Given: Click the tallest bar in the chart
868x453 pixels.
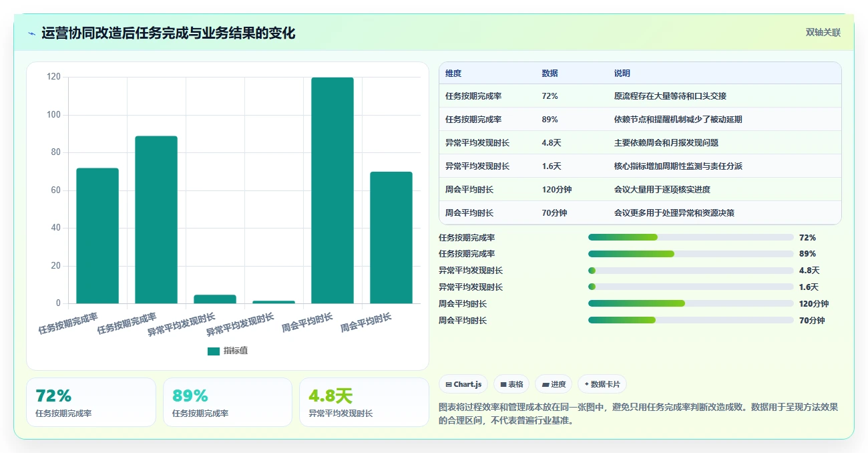Looking at the screenshot, I should [333, 190].
